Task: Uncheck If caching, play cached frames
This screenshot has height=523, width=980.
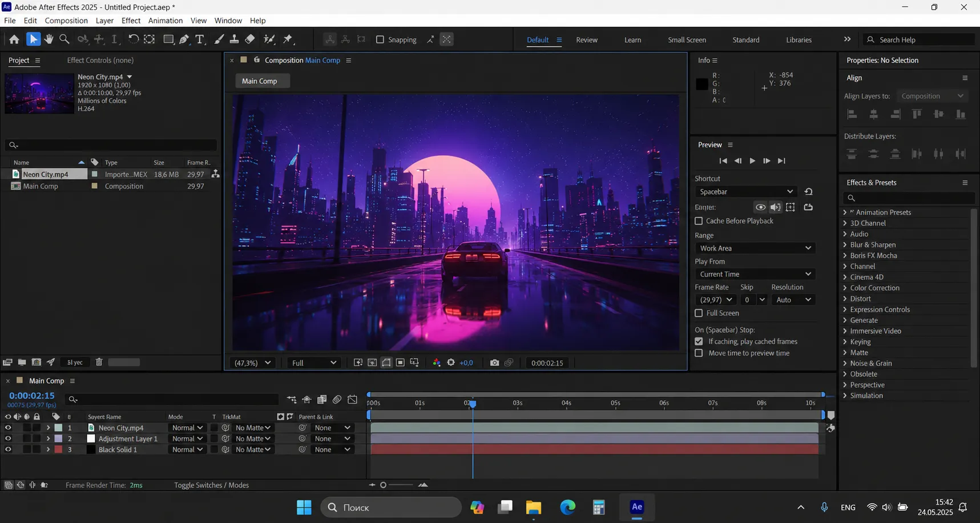Action: coord(699,341)
